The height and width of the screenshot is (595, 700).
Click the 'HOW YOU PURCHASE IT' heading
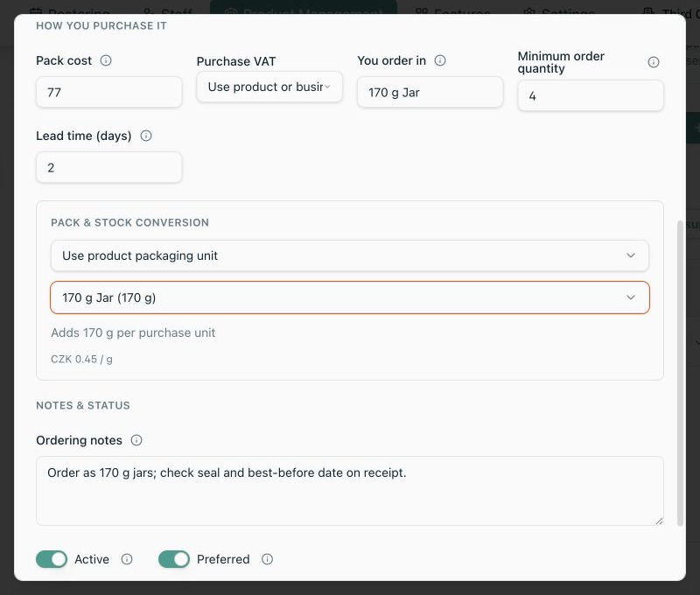pos(101,26)
